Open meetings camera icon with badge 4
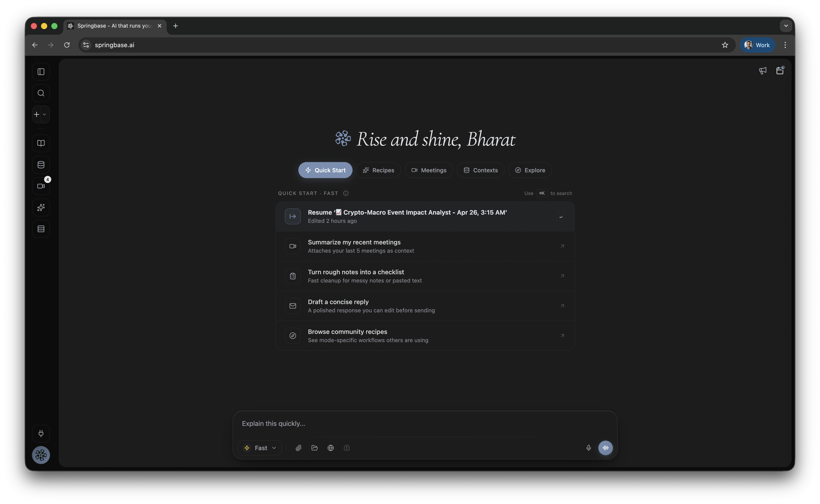Screen dimensions: 820x504 [41, 186]
